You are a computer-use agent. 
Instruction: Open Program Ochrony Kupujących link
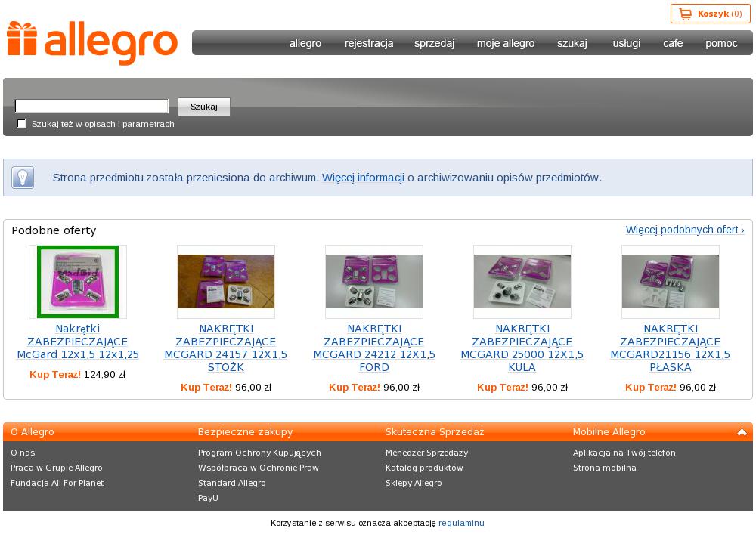coord(259,453)
